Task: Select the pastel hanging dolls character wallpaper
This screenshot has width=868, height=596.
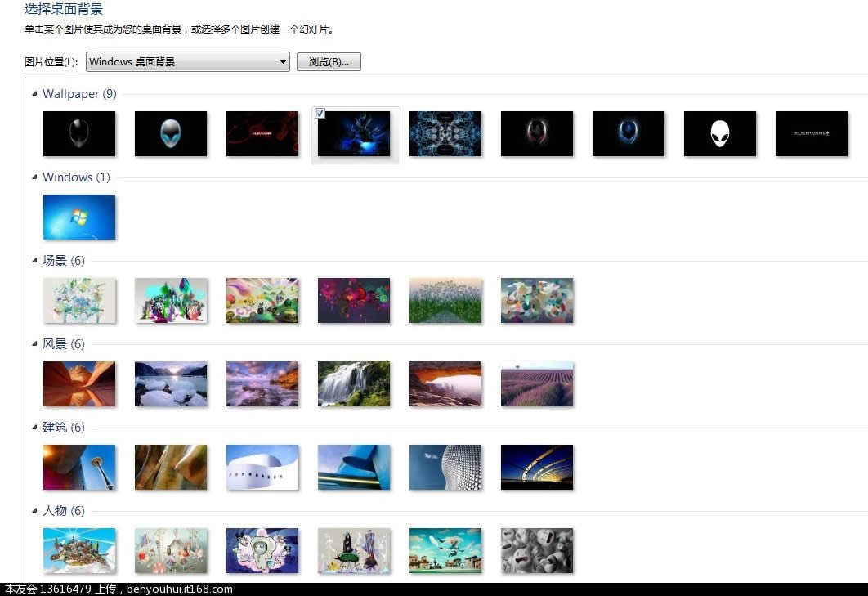Action: pos(171,550)
